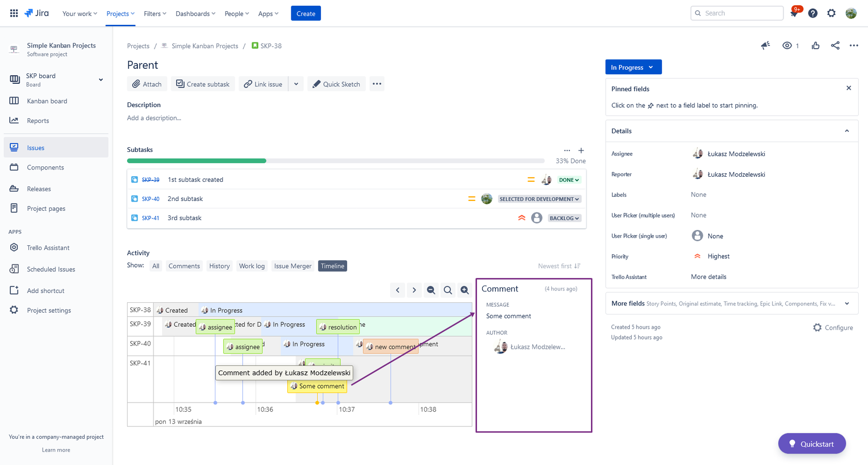Move timeline to next period

pos(414,290)
